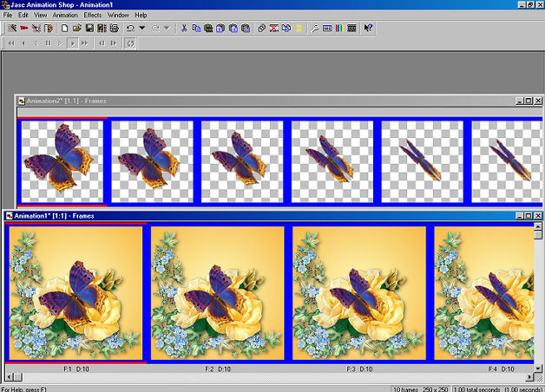Screen dimensions: 545x392
Task: Select second butterfly frame in Animation2
Action: tap(152, 161)
